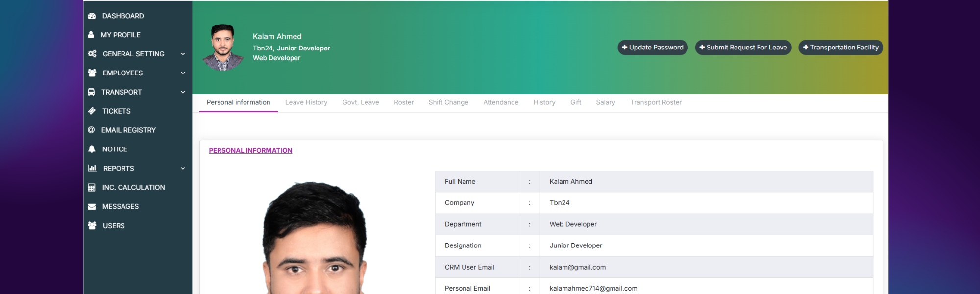Click the Dashboard gauge icon in sidebar
Screen dimensions: 980x294
tap(92, 16)
